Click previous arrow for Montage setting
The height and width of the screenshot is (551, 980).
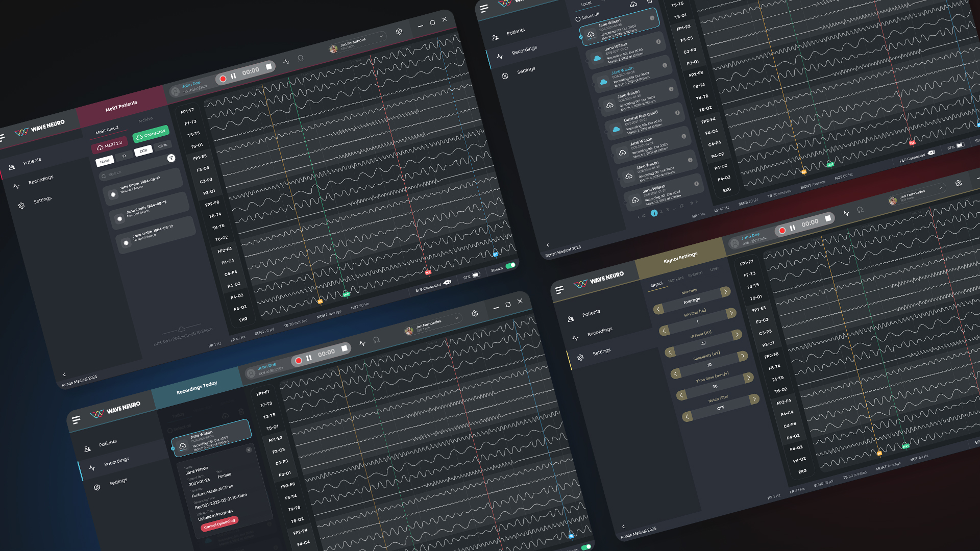658,309
